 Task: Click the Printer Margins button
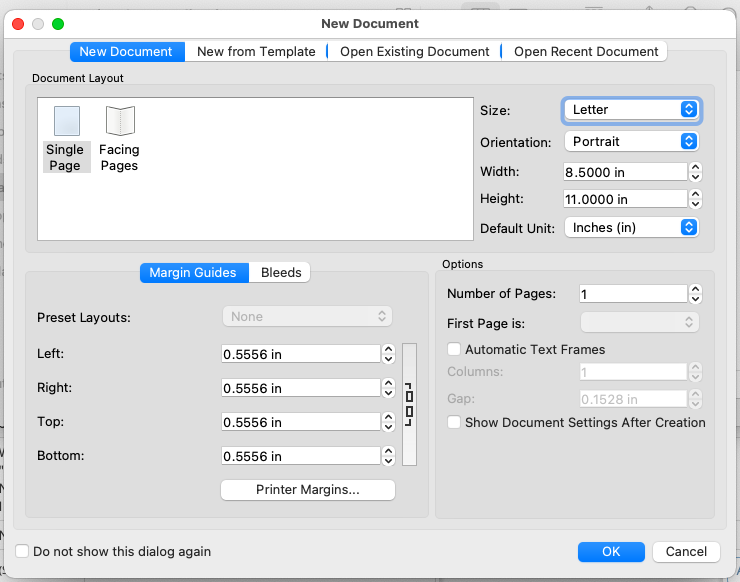tap(307, 490)
